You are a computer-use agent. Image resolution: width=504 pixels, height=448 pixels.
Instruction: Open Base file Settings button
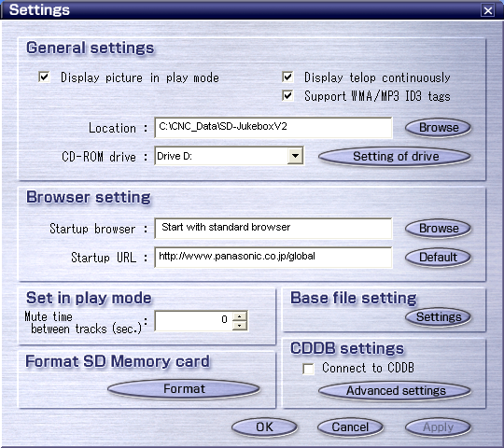tap(438, 317)
